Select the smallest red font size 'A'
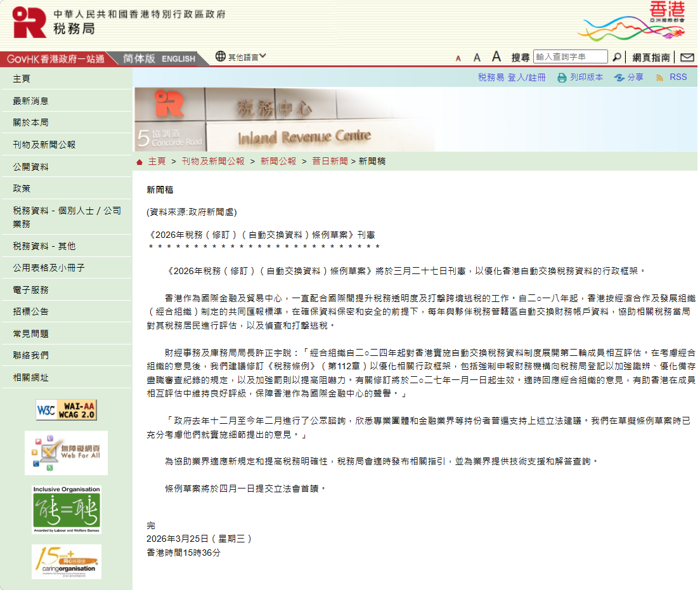This screenshot has width=700, height=590. pos(458,57)
